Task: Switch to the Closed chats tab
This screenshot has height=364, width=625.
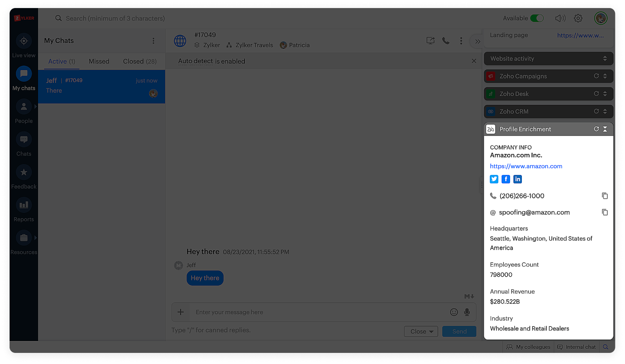Action: coord(140,61)
